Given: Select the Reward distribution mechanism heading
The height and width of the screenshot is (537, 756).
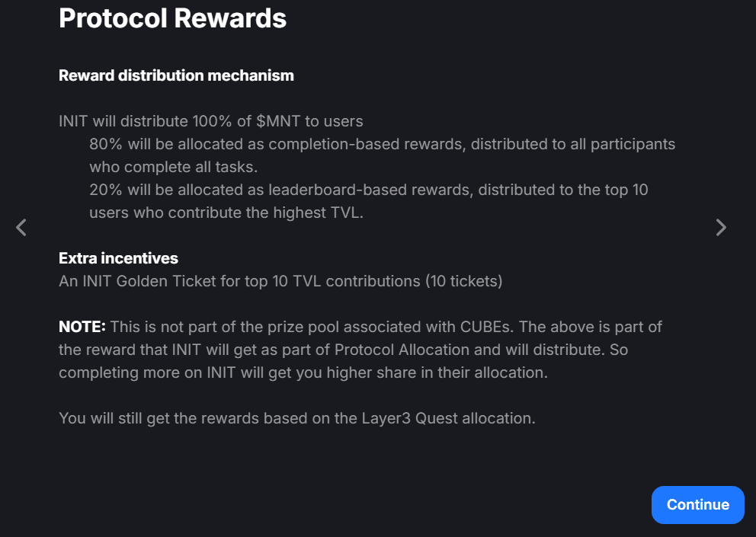Looking at the screenshot, I should point(176,75).
